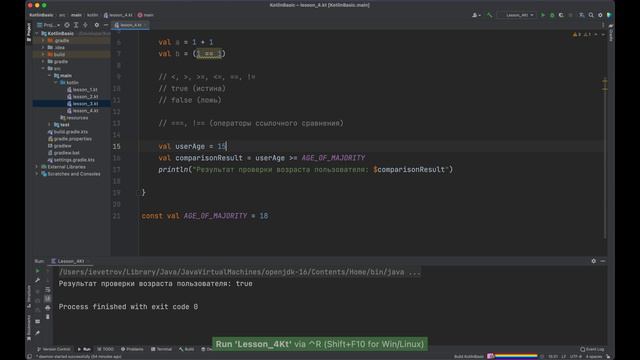Open gradlew.bat file
This screenshot has width=640, height=360.
click(63, 153)
